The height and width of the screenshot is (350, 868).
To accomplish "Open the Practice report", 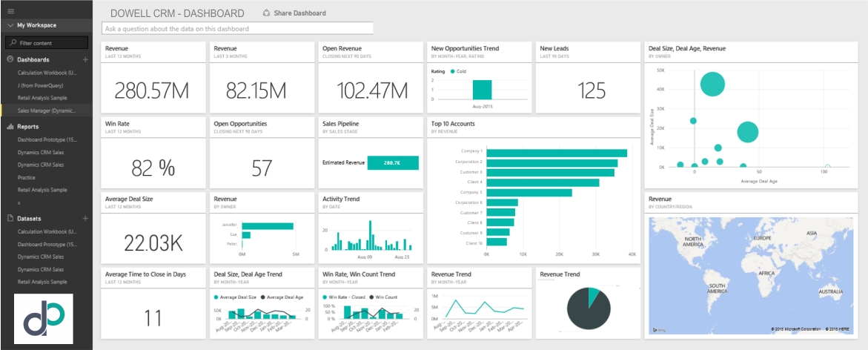I will click(x=27, y=177).
